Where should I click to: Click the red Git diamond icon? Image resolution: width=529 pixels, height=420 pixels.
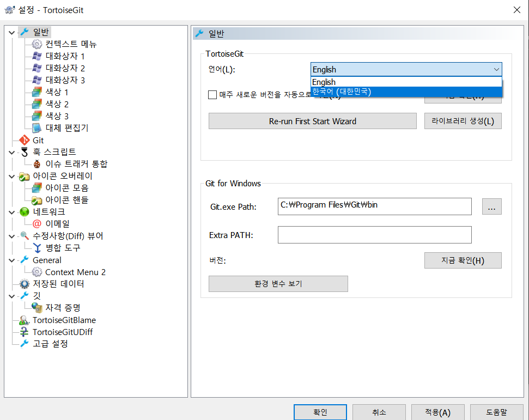pyautogui.click(x=25, y=140)
